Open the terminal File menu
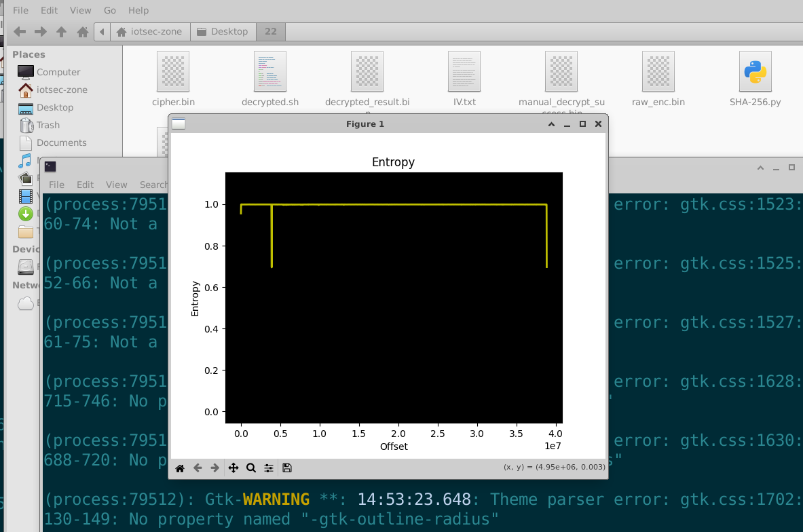The width and height of the screenshot is (803, 532). pyautogui.click(x=56, y=185)
